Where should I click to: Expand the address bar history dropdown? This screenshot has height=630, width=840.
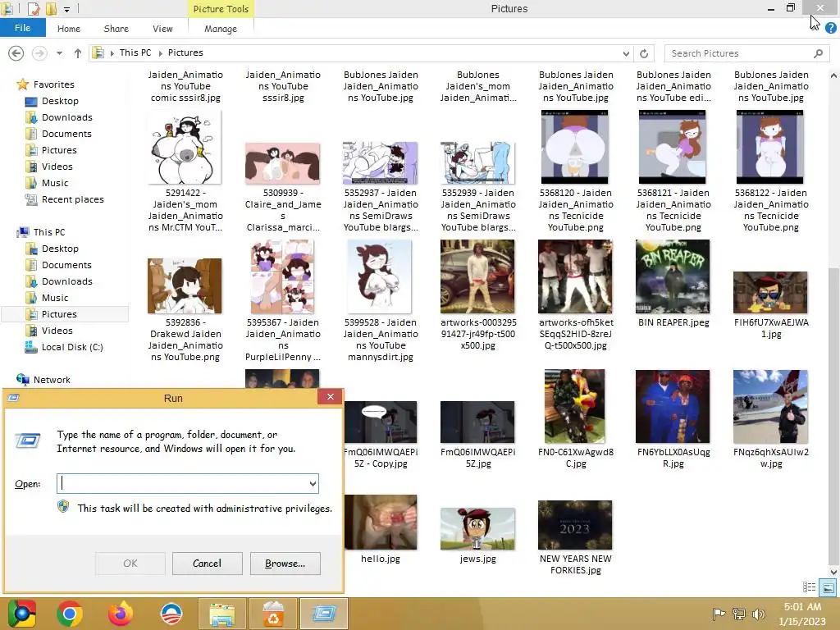tap(626, 53)
